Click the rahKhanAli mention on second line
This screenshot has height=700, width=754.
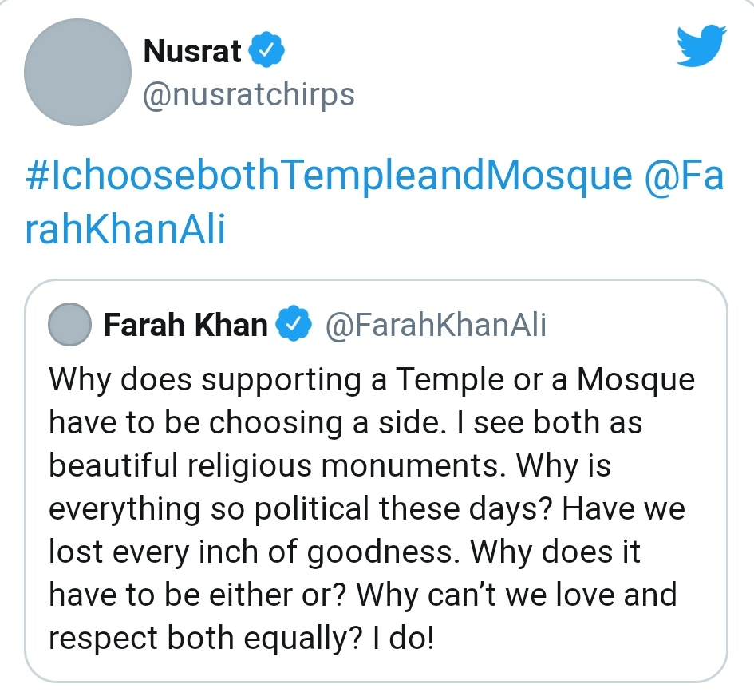pyautogui.click(x=125, y=228)
